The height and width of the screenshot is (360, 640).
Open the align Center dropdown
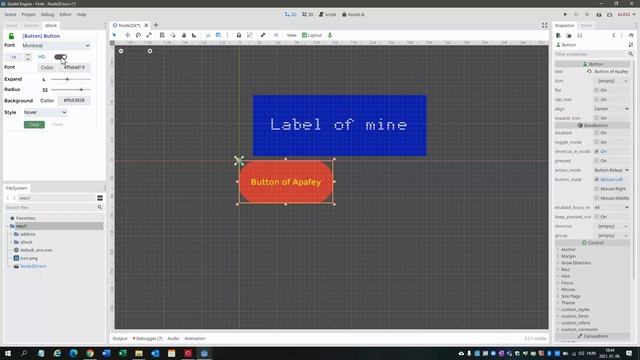[x=611, y=109]
